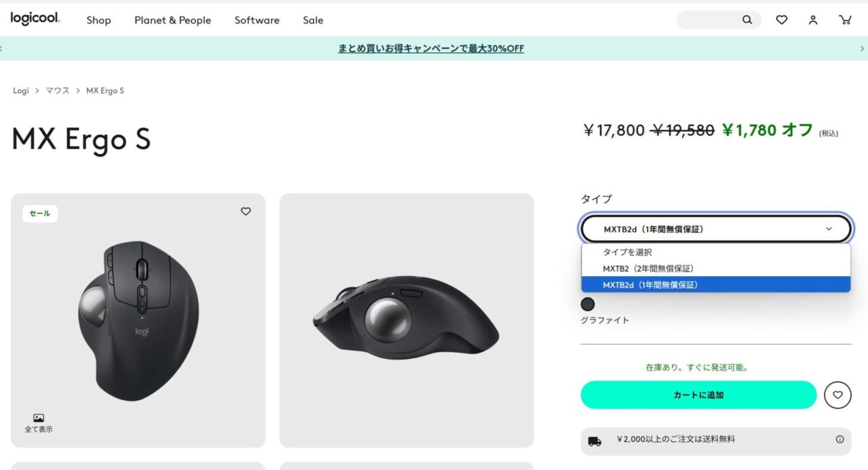This screenshot has width=868, height=470.
Task: Open the Shop menu
Action: (x=98, y=20)
